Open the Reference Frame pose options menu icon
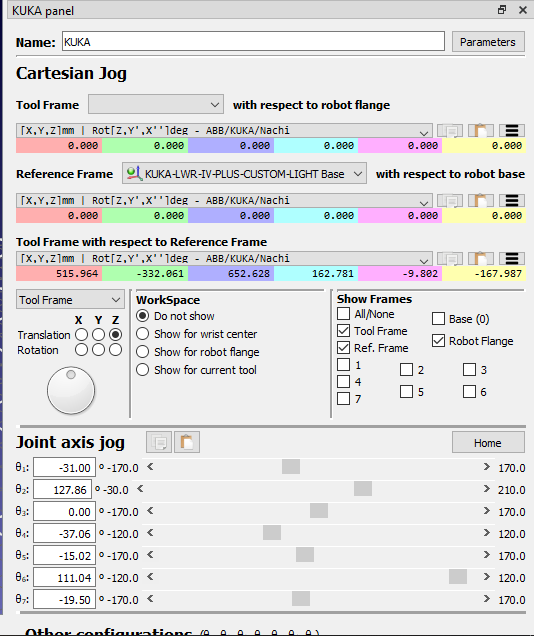The height and width of the screenshot is (636, 534). click(512, 200)
